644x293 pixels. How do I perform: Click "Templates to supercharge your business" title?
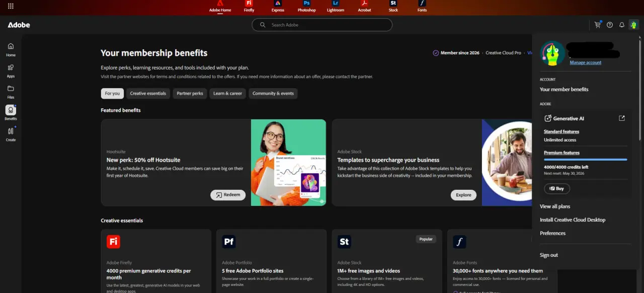(x=388, y=160)
